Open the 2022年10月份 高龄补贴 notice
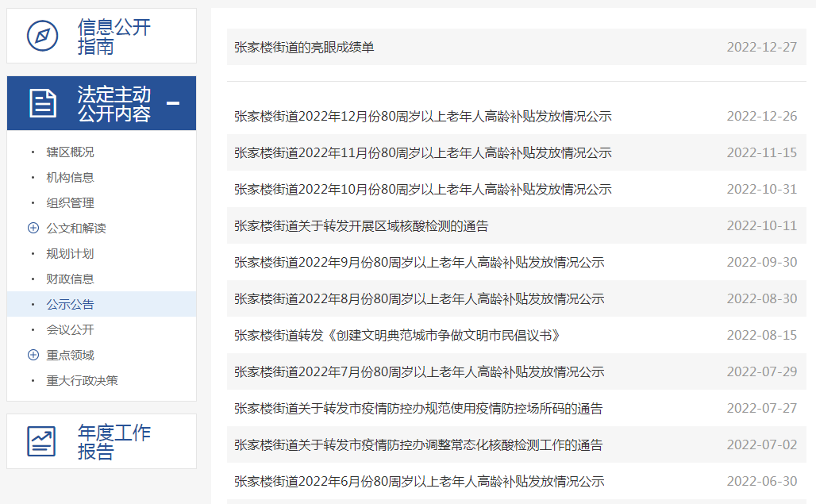This screenshot has height=504, width=816. pyautogui.click(x=422, y=190)
